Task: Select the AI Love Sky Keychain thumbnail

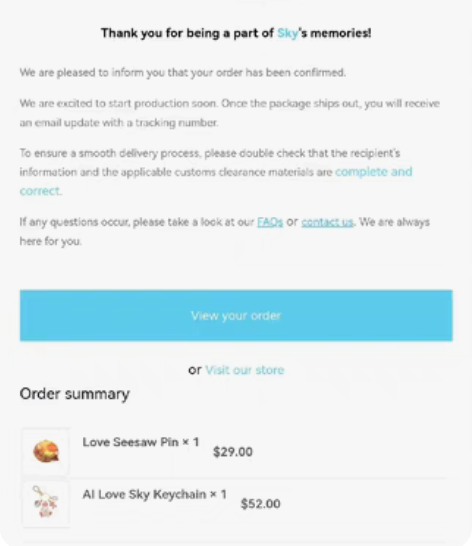Action: pos(46,504)
